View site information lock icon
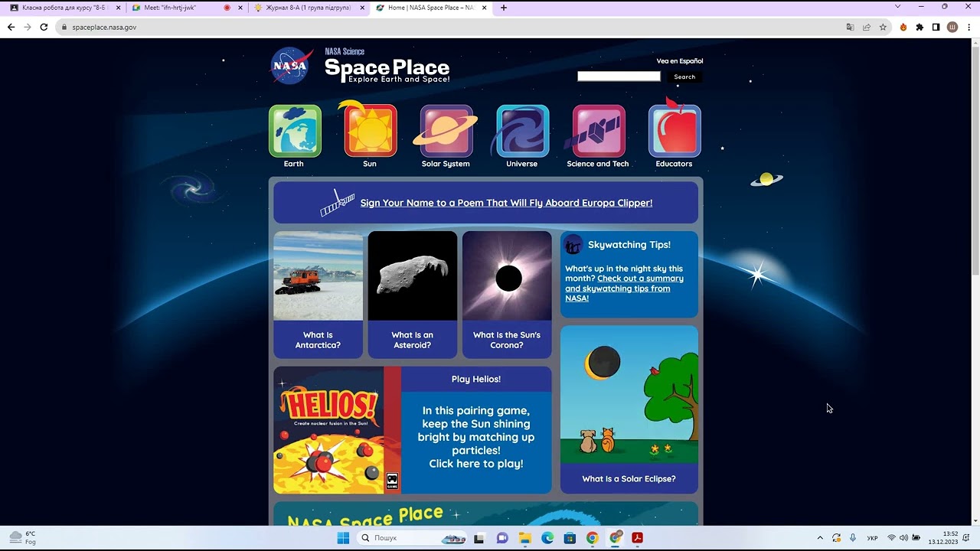980x551 pixels. click(64, 27)
